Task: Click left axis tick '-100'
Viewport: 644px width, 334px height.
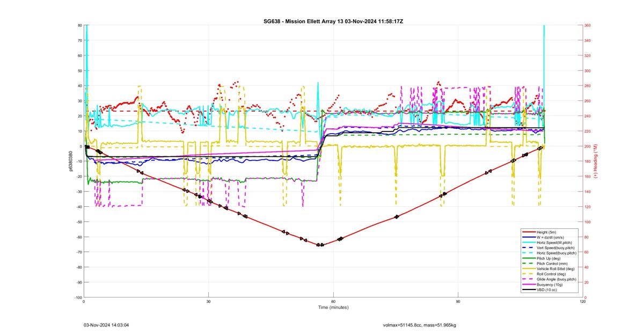Action: point(78,297)
